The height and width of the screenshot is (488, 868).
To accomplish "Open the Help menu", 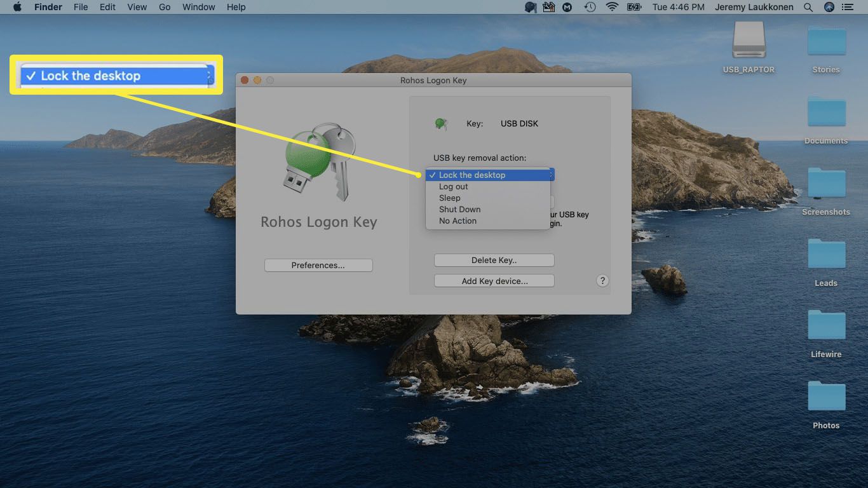I will coord(236,7).
